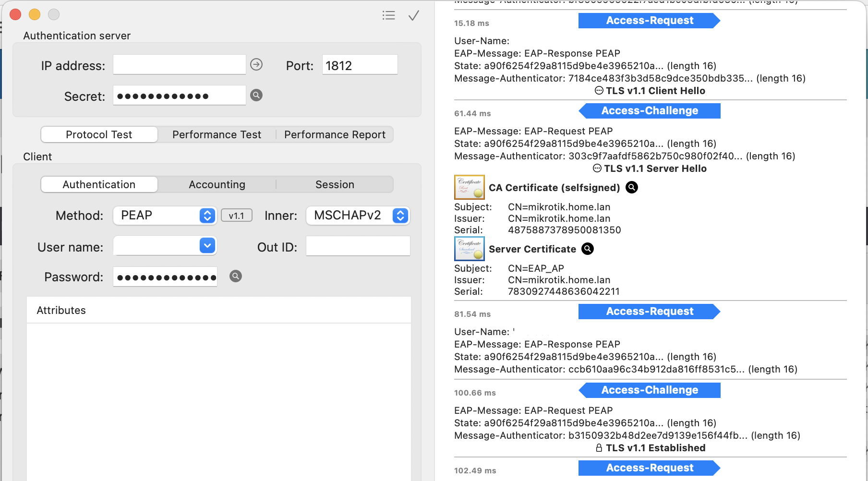Click the serial number 7830927448636042211

[564, 291]
